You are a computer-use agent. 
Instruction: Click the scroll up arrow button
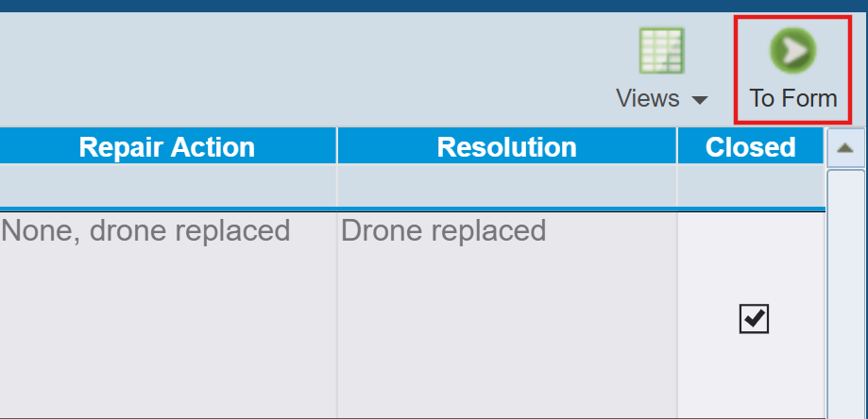pos(845,147)
